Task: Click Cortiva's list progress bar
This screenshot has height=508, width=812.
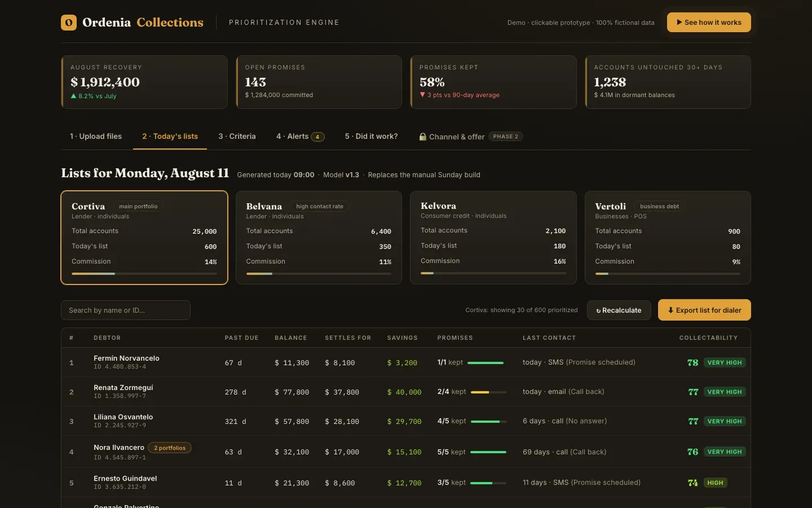Action: (x=144, y=274)
